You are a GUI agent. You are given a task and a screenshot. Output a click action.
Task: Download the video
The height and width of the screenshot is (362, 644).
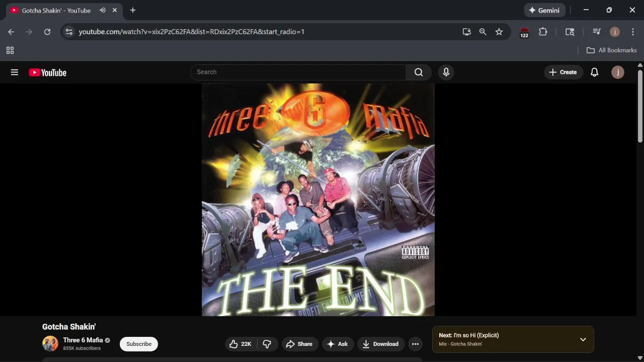click(x=381, y=344)
